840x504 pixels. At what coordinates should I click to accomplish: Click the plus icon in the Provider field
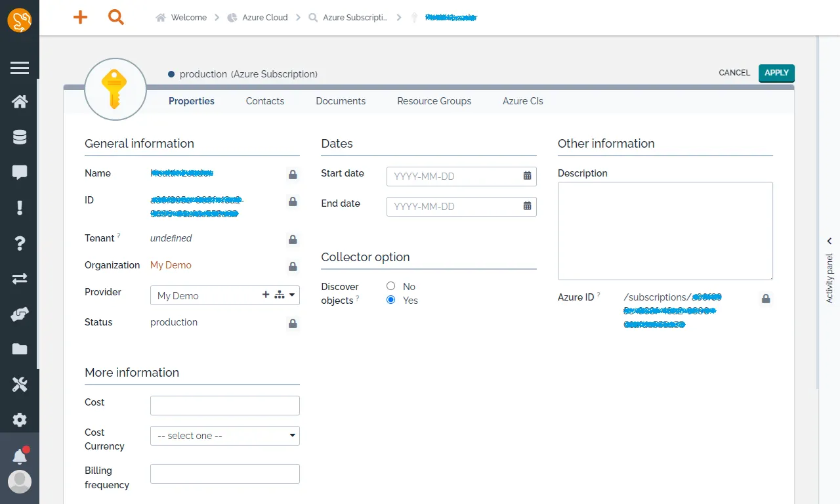(x=266, y=295)
